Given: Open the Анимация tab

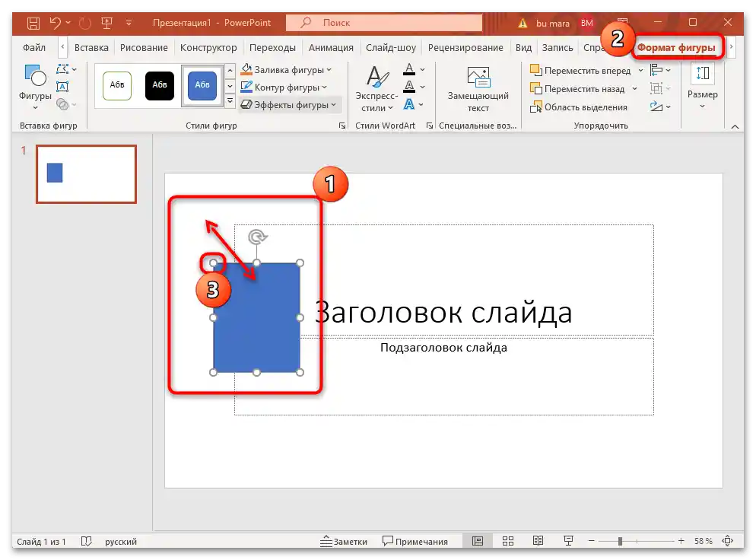Looking at the screenshot, I should pyautogui.click(x=331, y=48).
